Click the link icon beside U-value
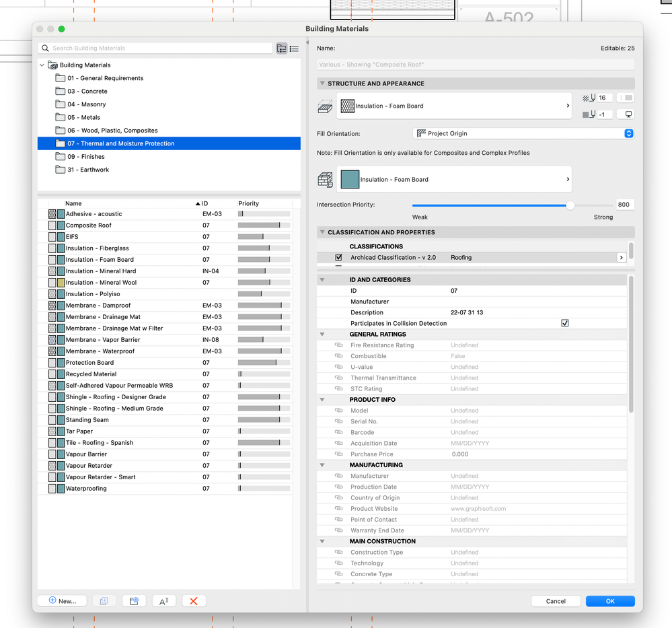Image resolution: width=672 pixels, height=628 pixels. point(338,367)
